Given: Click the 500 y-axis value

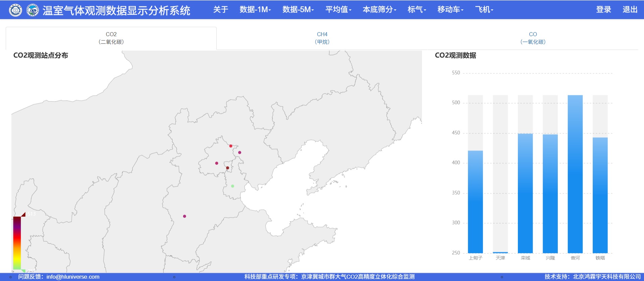Looking at the screenshot, I should coord(456,102).
